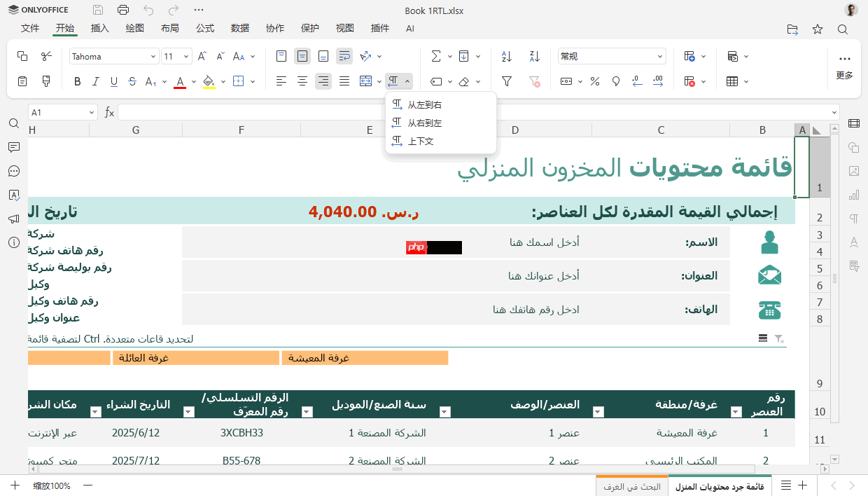Open Chart settings in the right sidebar
This screenshot has width=868, height=496.
click(x=853, y=194)
